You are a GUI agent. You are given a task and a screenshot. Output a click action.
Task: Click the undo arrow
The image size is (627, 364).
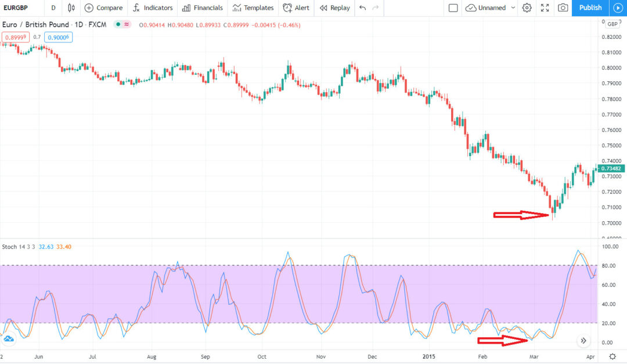click(x=363, y=8)
